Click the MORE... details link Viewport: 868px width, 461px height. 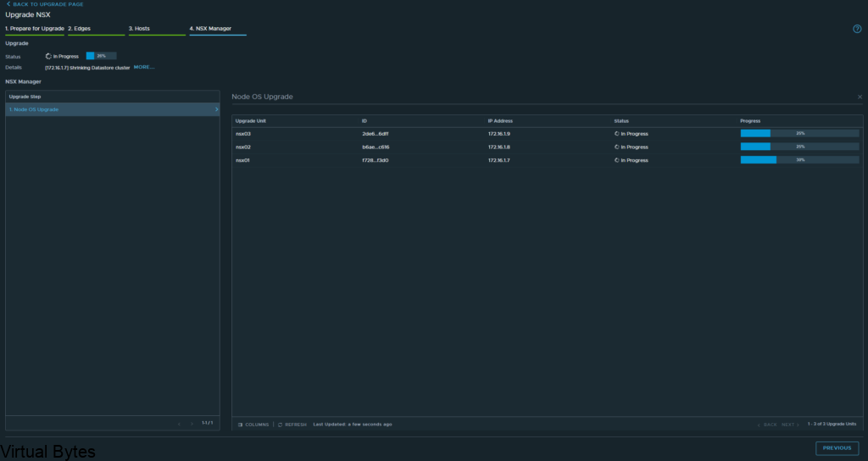[x=144, y=67]
